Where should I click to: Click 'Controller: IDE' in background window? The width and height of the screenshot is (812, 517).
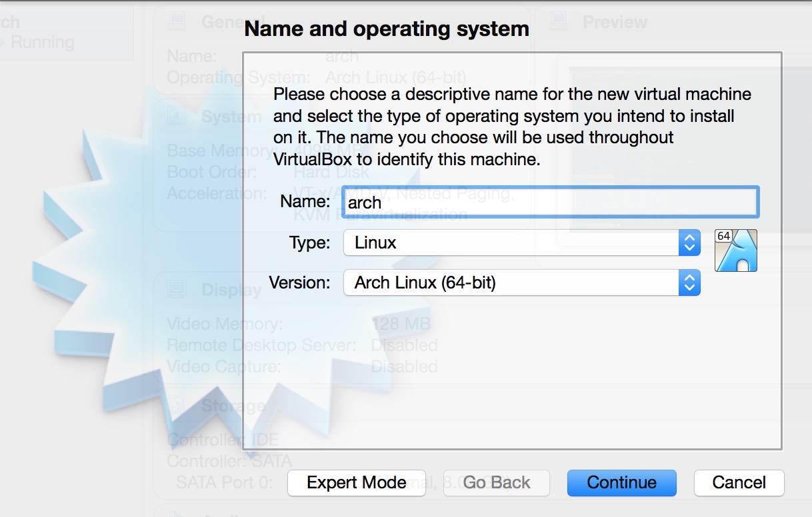point(223,440)
